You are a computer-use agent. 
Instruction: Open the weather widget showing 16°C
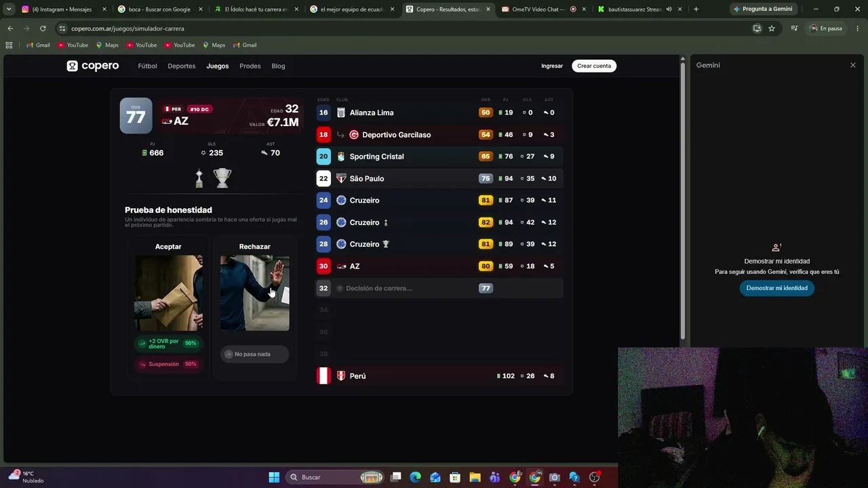[x=27, y=476]
